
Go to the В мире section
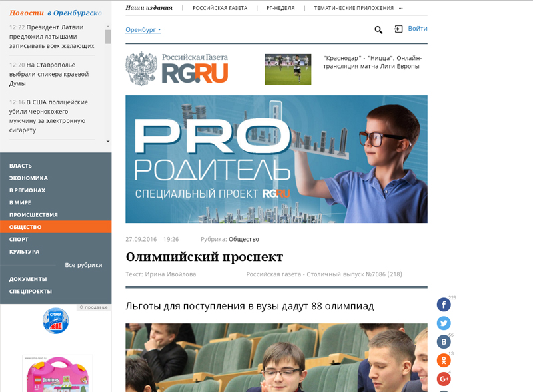click(x=20, y=202)
